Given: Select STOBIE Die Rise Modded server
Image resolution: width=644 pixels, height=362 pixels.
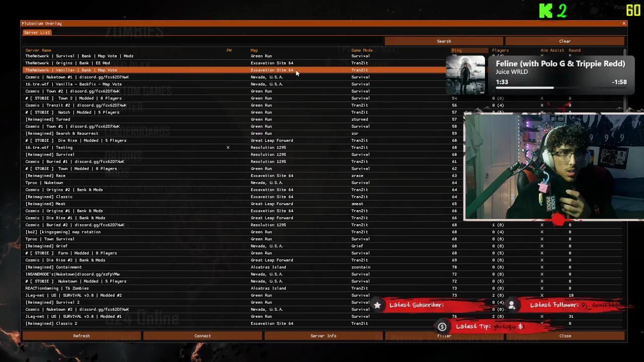Looking at the screenshot, I should click(323, 140).
